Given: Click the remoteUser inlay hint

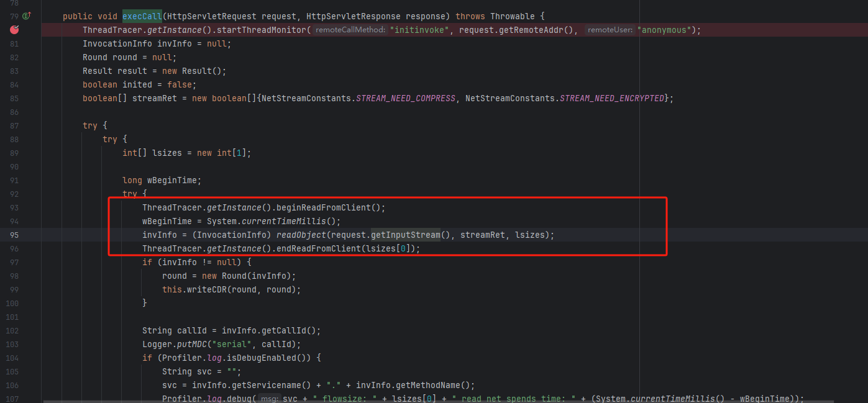Looking at the screenshot, I should click(x=610, y=30).
